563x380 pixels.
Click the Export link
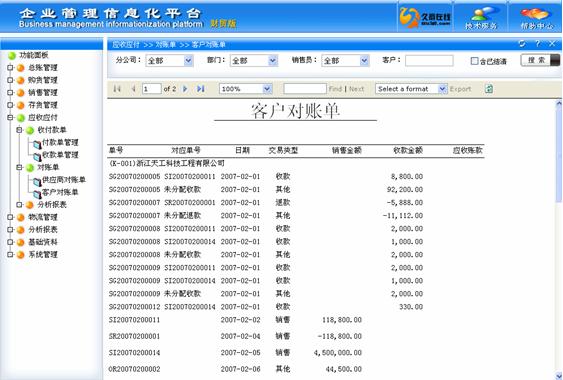(460, 89)
